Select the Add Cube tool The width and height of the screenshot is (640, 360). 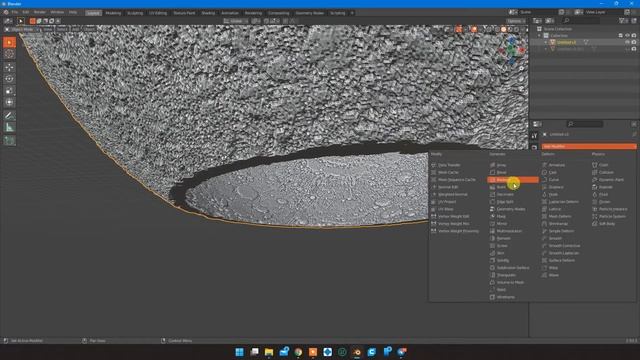(9, 141)
